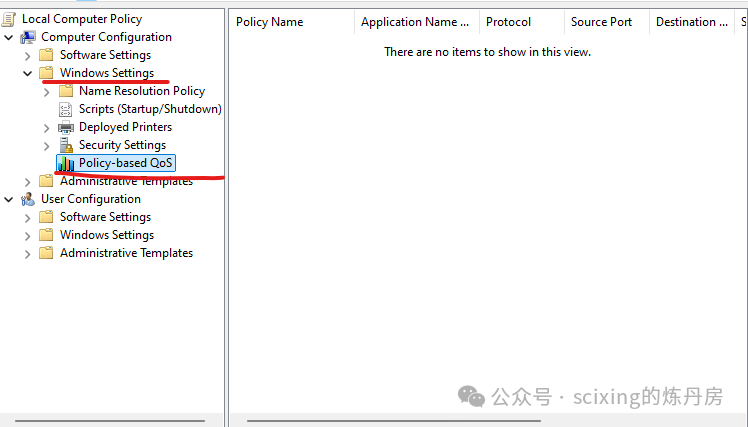Sort by the Destination column header
The image size is (748, 427).
tap(692, 22)
